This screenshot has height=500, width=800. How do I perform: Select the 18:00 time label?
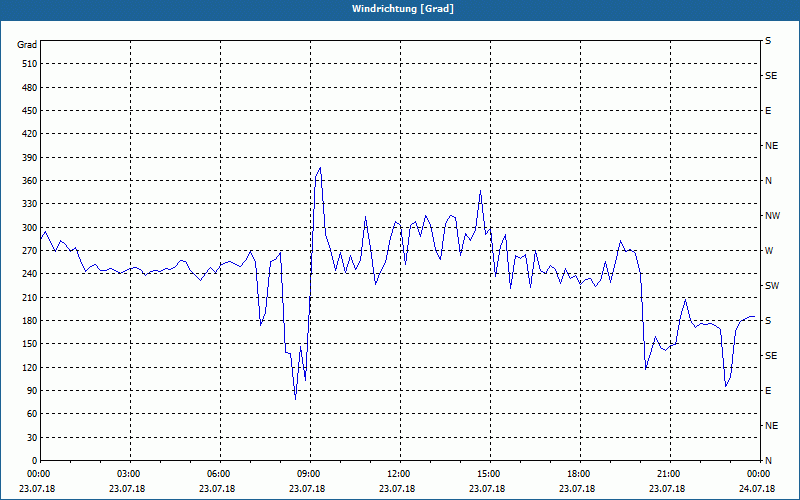point(580,474)
